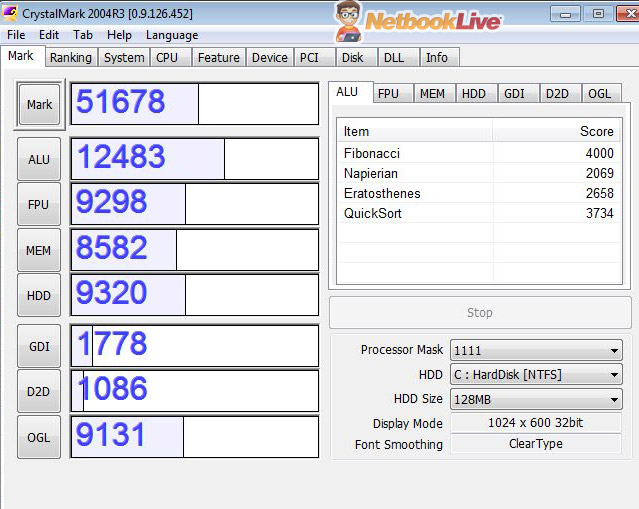Viewport: 639px width, 509px height.
Task: Click the D2D score 1086
Action: [112, 388]
